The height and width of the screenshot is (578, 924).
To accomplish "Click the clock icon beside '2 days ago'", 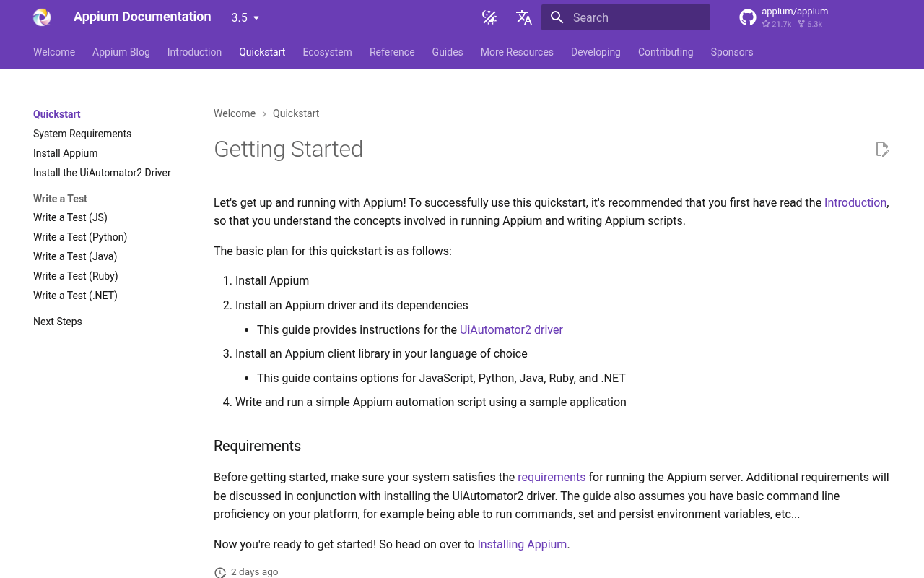I will [x=220, y=572].
